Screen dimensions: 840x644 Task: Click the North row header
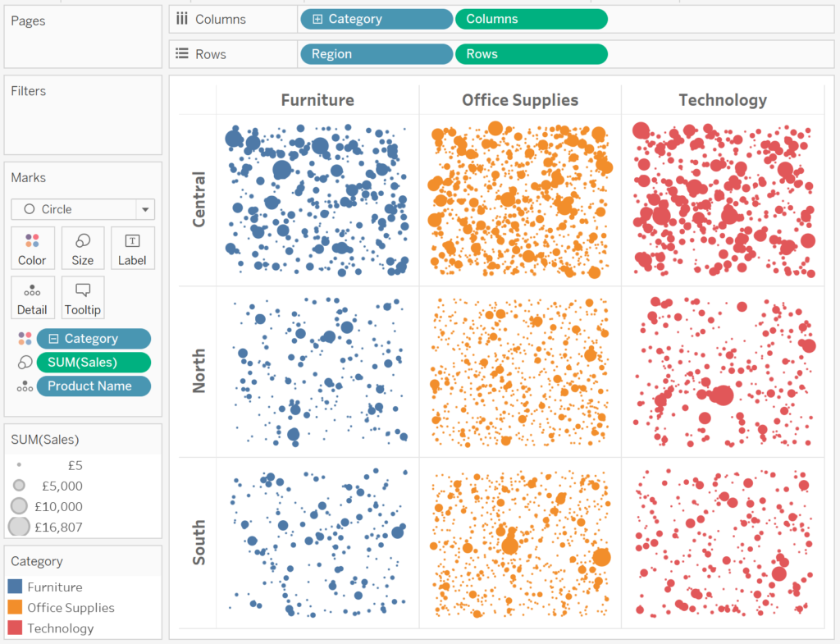[x=199, y=371]
